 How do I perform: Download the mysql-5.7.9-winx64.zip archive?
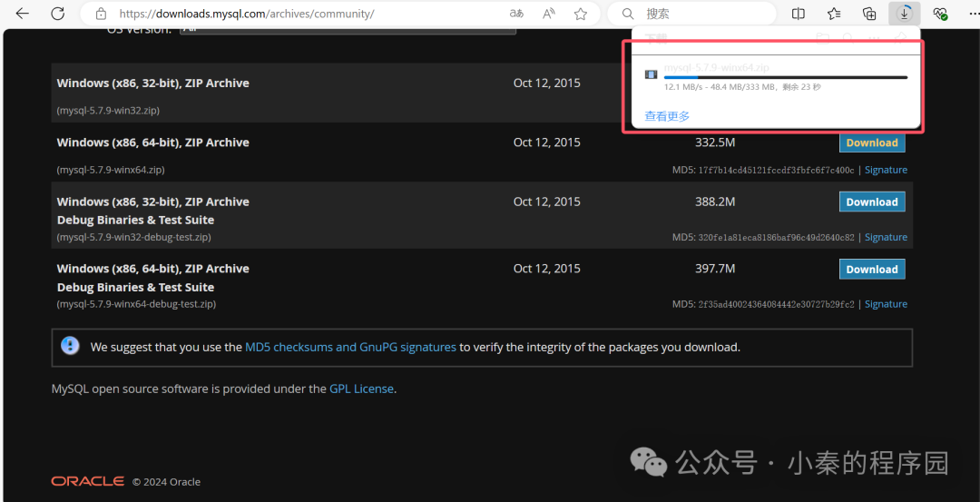(872, 143)
